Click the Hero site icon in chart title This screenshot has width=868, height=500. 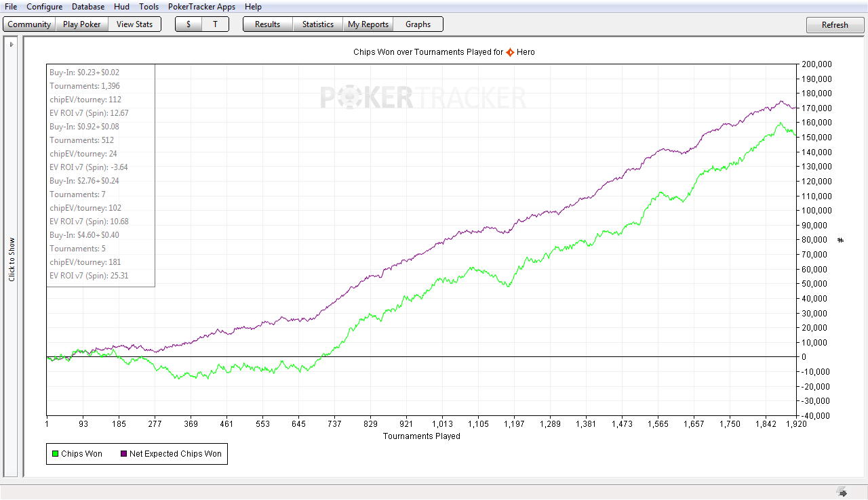(x=510, y=52)
